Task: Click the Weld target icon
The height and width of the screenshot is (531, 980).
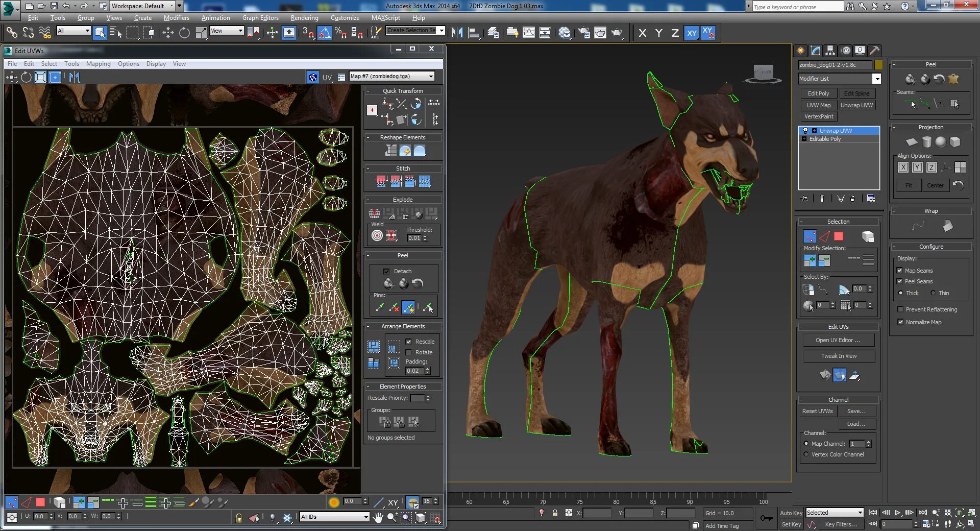Action: click(x=377, y=235)
